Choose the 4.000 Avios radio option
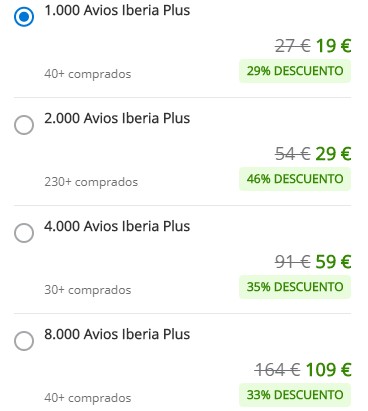 (x=24, y=233)
